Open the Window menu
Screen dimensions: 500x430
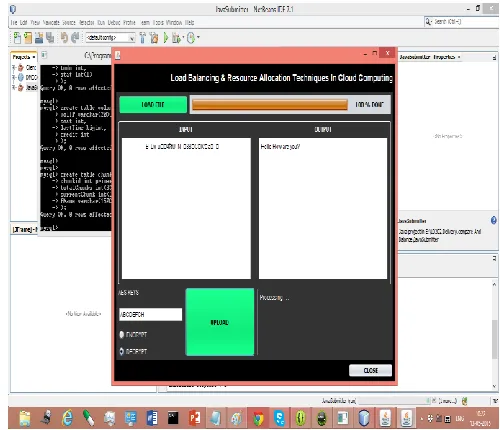174,22
